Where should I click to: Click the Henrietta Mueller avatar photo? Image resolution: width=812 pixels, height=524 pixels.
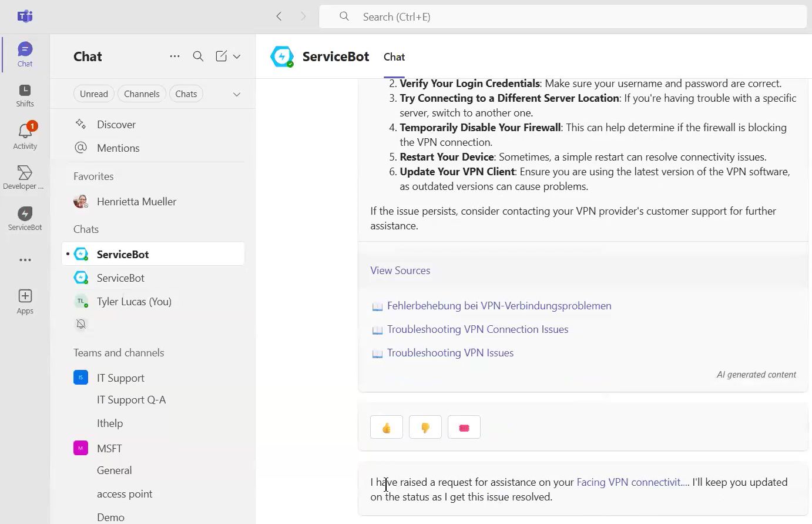pos(80,201)
